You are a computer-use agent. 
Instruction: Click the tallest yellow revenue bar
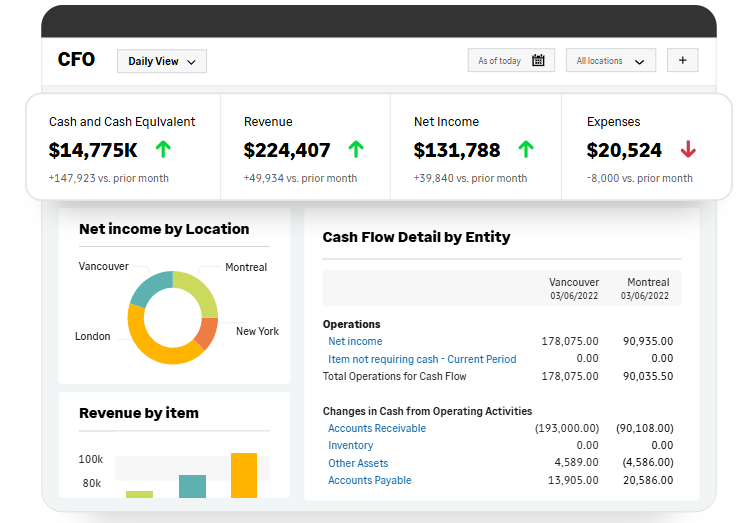pos(244,476)
